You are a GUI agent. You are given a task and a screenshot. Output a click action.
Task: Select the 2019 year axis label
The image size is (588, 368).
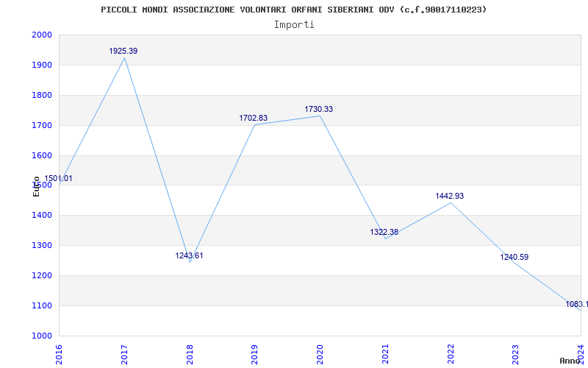(x=254, y=355)
